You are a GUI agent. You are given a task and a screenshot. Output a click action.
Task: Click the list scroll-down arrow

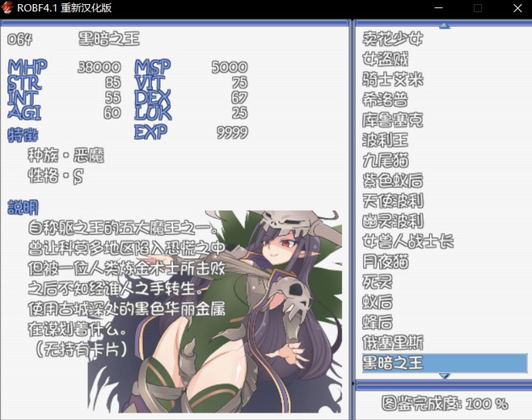(445, 376)
